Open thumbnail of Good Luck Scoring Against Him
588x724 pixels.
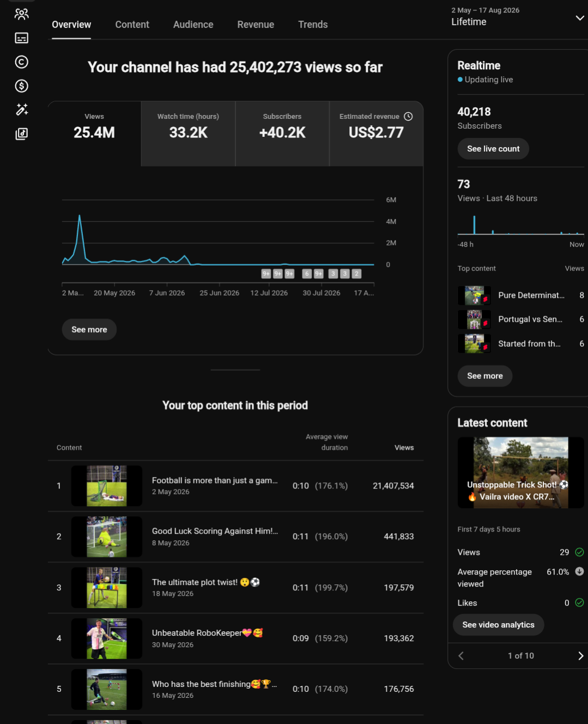click(107, 536)
